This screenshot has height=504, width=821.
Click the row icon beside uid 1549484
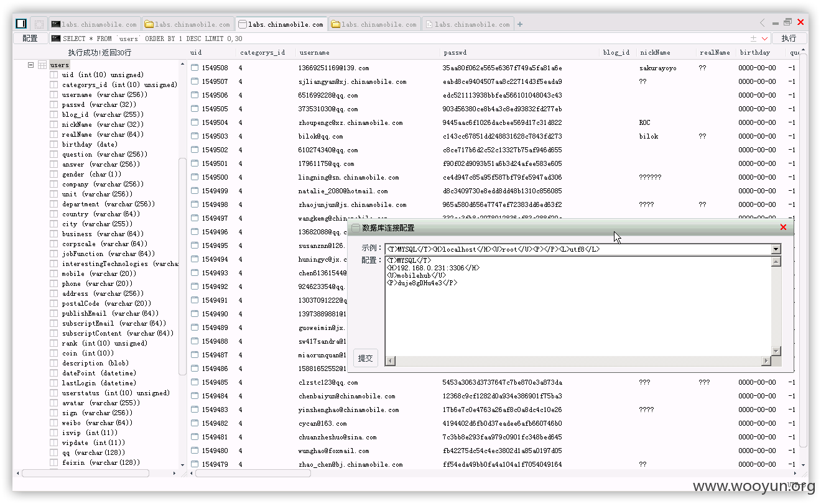(195, 396)
